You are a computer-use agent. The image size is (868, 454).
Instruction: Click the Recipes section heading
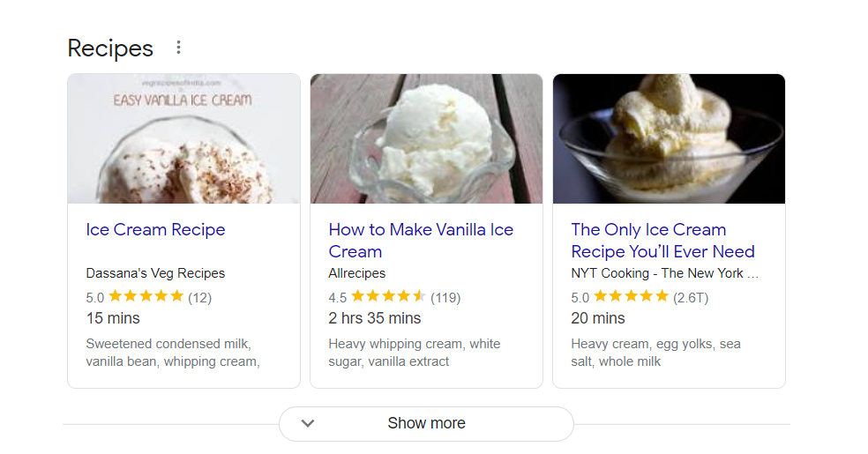[x=110, y=48]
